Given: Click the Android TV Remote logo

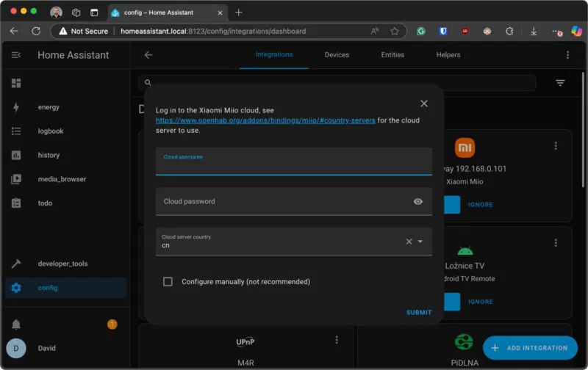Looking at the screenshot, I should pyautogui.click(x=465, y=250).
